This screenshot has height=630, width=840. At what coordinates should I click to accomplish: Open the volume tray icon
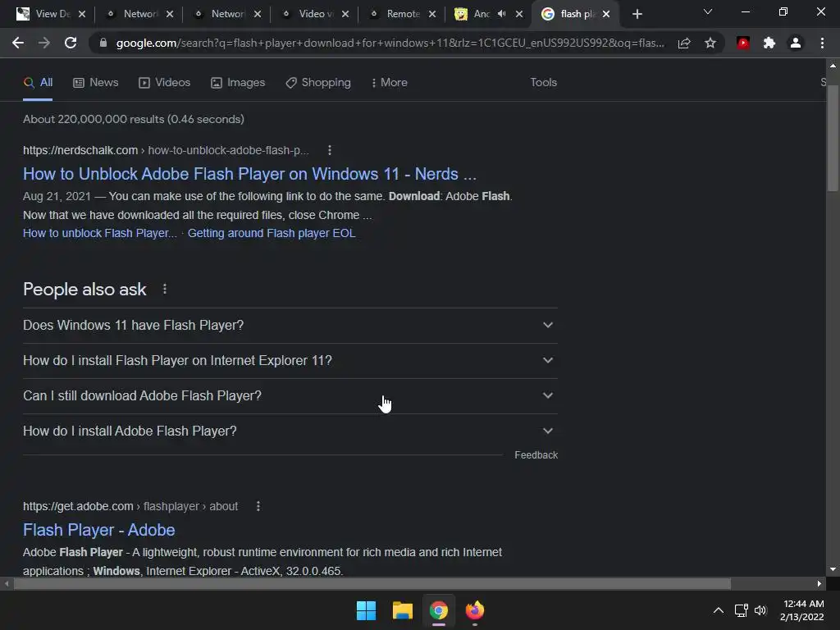[x=760, y=610]
